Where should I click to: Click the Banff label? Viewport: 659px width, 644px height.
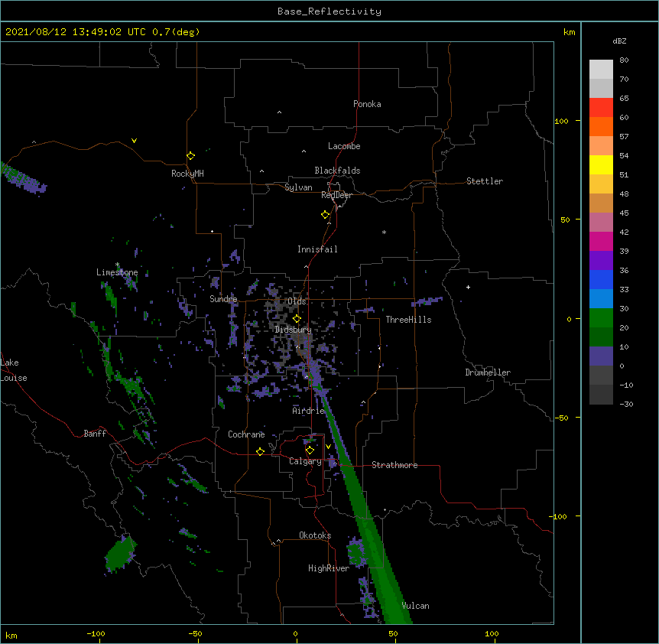tap(95, 434)
